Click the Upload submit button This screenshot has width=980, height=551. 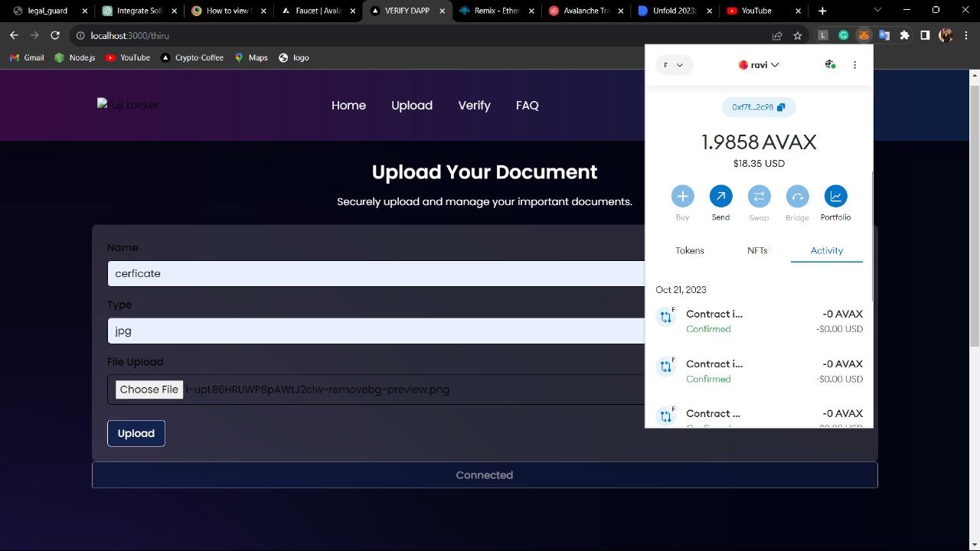[x=136, y=433]
